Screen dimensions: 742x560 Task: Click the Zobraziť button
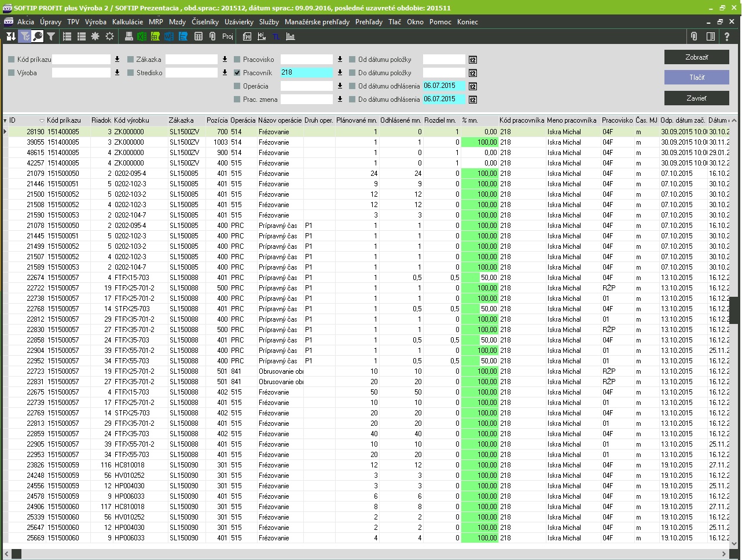point(696,57)
